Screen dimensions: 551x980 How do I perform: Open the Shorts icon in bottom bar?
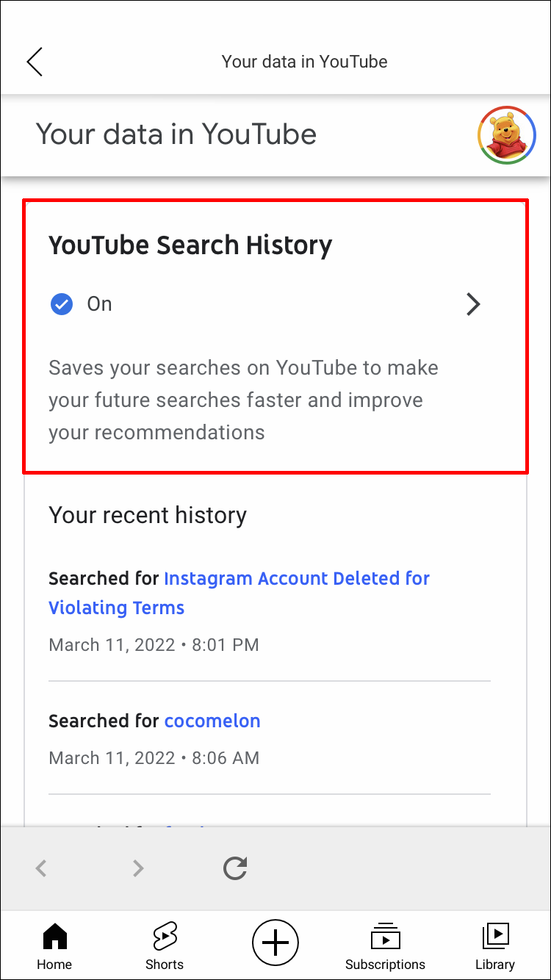pos(165,937)
